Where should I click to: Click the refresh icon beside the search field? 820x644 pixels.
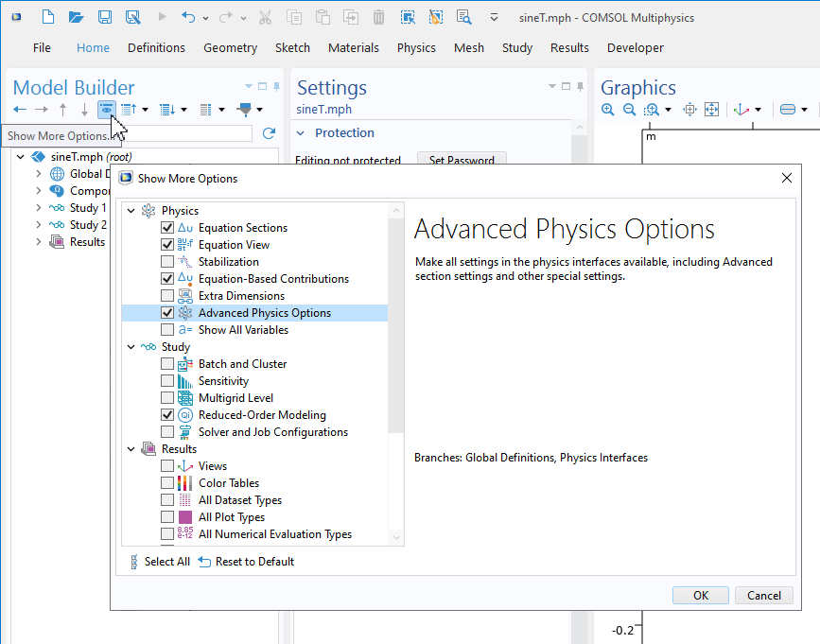269,133
